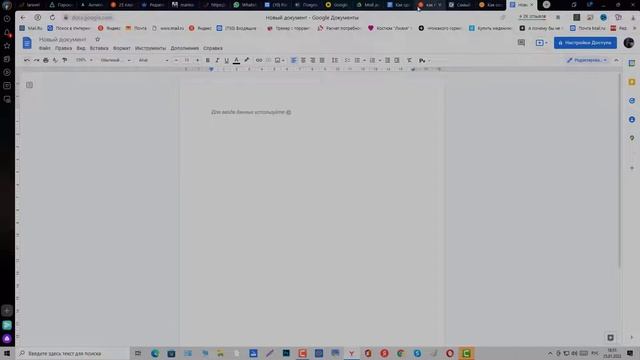Open the insert image dropdown
This screenshot has width=640, height=360.
click(280, 60)
